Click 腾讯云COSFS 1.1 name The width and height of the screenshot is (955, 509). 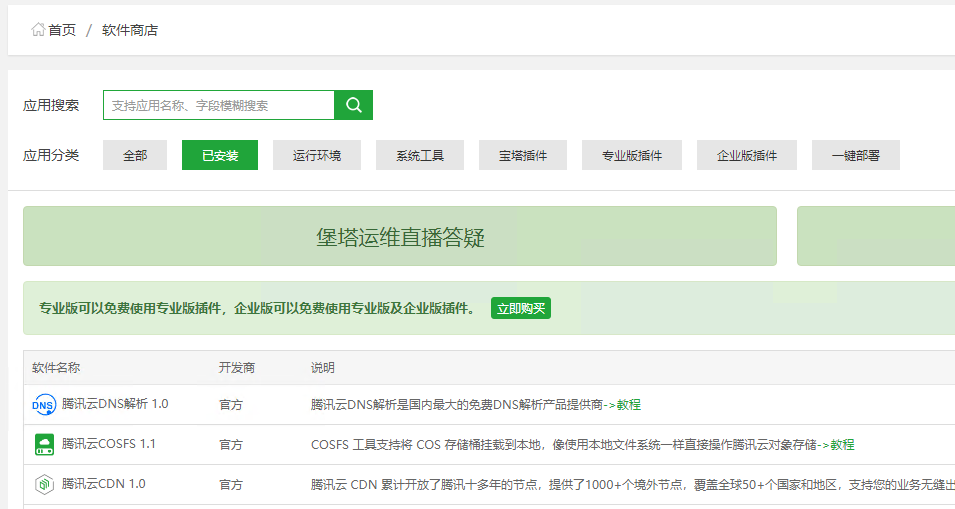click(x=108, y=444)
